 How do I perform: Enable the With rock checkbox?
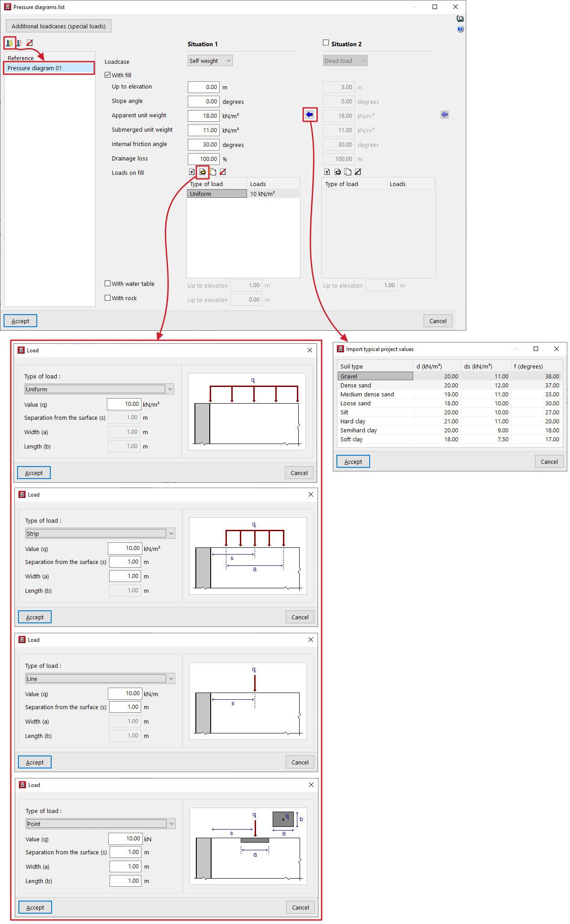(108, 298)
